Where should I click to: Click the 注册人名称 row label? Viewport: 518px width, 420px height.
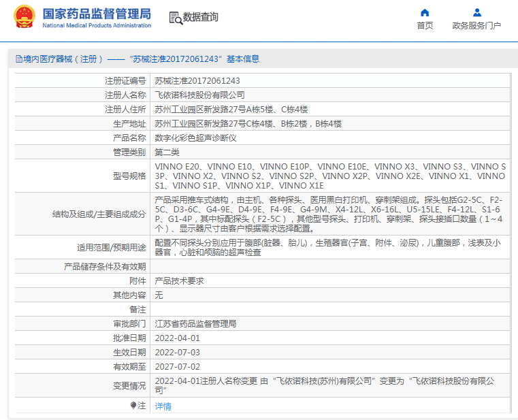point(125,95)
